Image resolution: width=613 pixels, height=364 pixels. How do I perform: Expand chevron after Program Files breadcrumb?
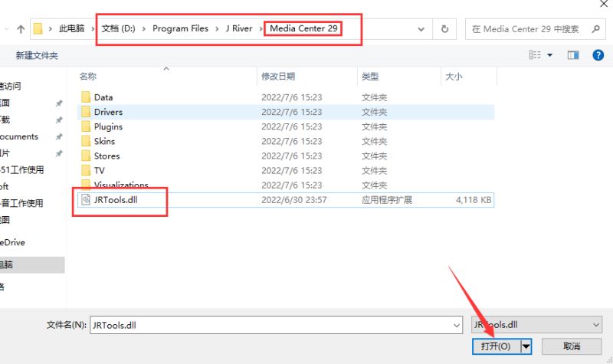coord(217,29)
